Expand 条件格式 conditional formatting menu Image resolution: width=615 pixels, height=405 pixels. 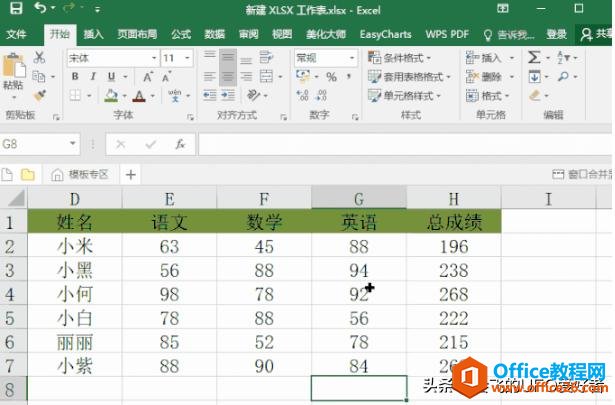[399, 58]
